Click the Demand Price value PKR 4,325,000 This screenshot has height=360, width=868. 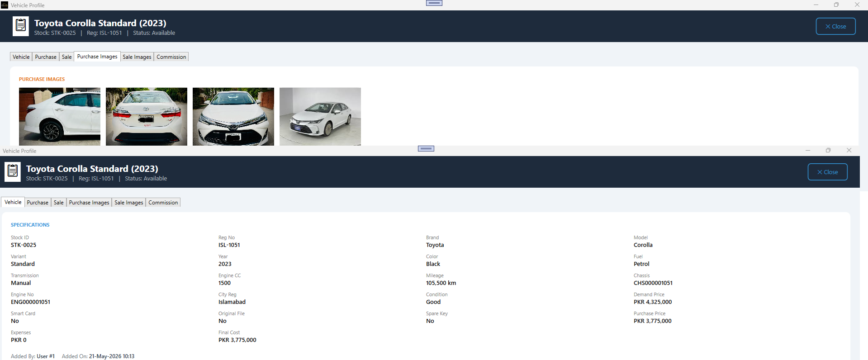tap(653, 302)
